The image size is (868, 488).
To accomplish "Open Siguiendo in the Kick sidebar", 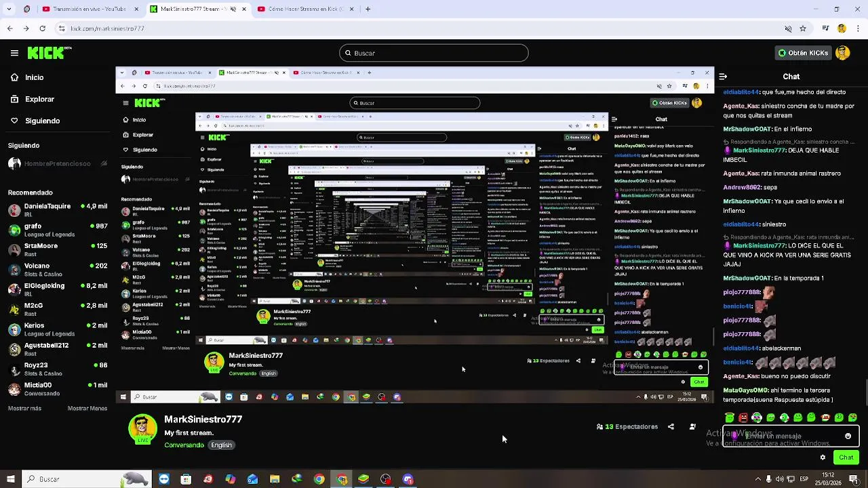I will [x=42, y=121].
